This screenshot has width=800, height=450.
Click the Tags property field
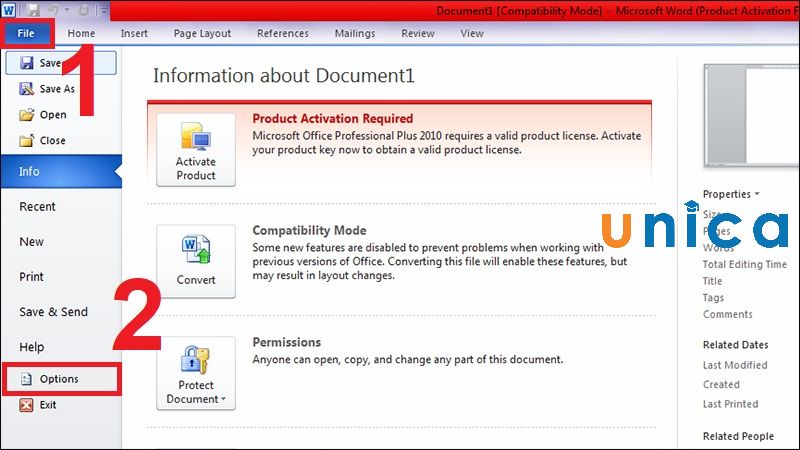[713, 298]
